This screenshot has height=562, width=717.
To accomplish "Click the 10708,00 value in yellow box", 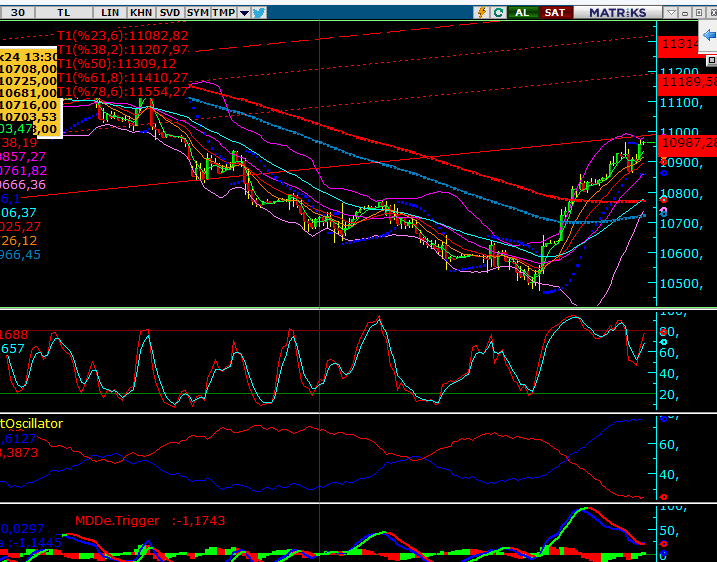I will [x=28, y=69].
